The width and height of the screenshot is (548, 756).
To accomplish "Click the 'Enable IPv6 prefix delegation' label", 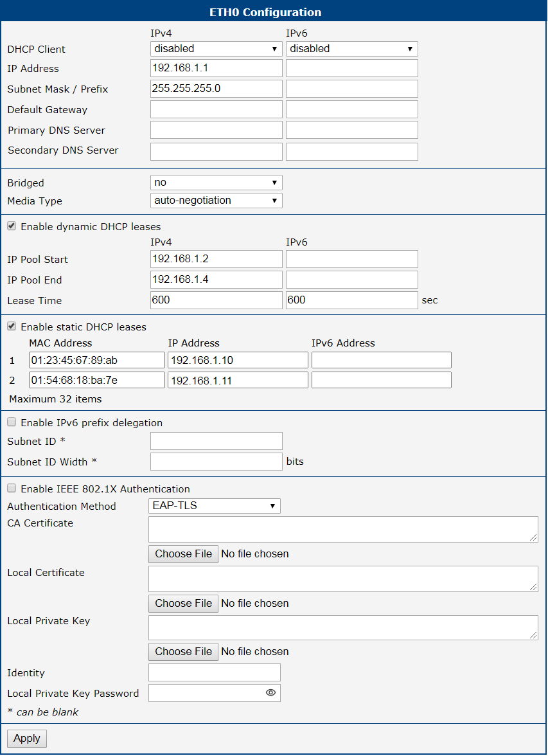I will click(x=92, y=423).
